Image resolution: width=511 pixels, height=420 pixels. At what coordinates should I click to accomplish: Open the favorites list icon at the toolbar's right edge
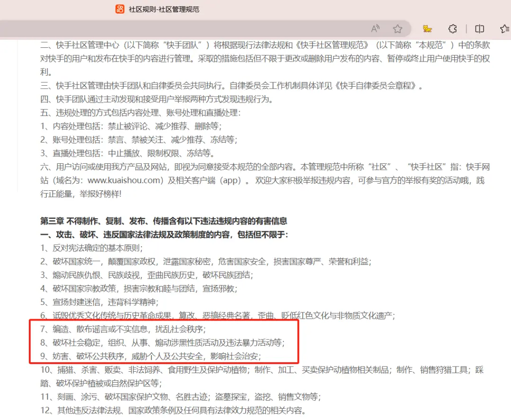coord(504,29)
